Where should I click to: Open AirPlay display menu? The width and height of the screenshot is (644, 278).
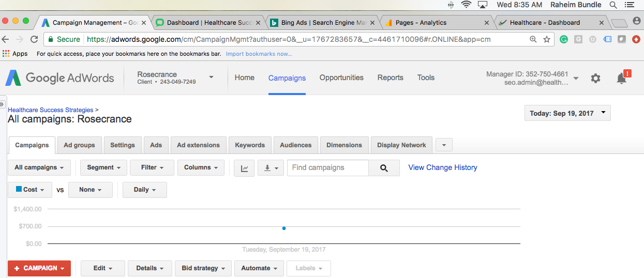tap(483, 5)
